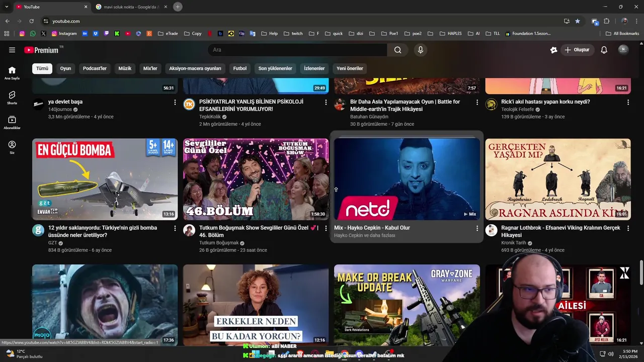Click the Oluştur create button

point(577,50)
